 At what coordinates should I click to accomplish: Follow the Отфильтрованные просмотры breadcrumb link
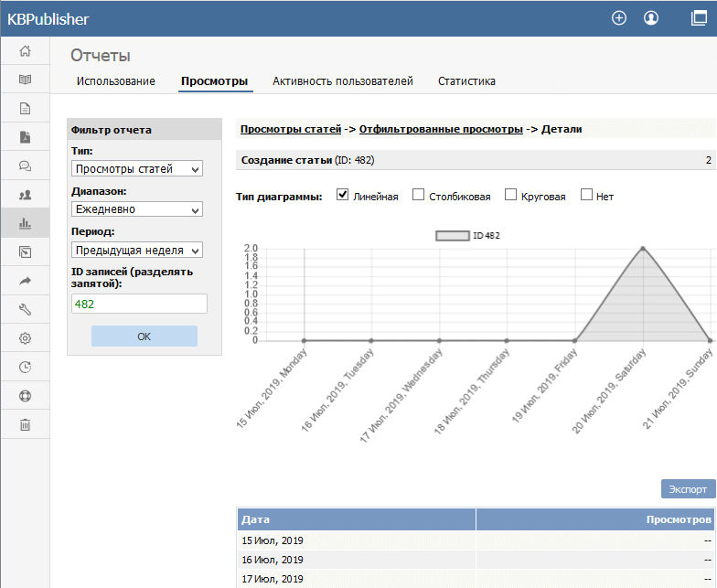tap(441, 130)
